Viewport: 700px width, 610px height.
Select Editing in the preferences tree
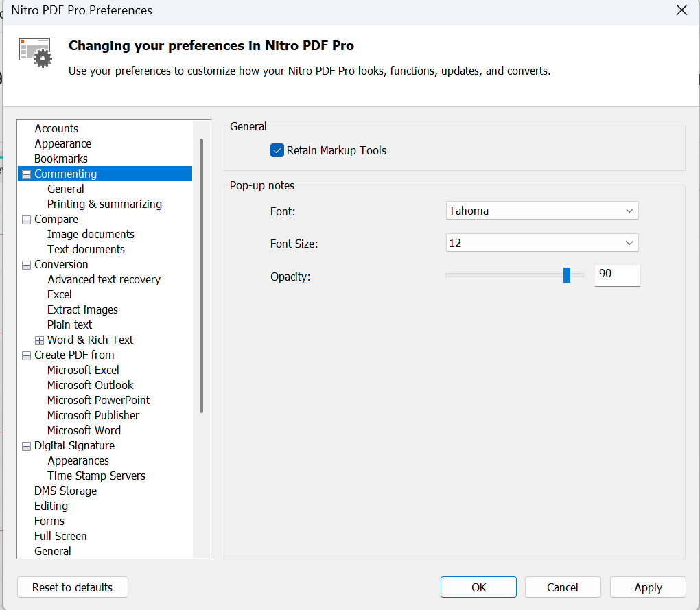pos(51,506)
